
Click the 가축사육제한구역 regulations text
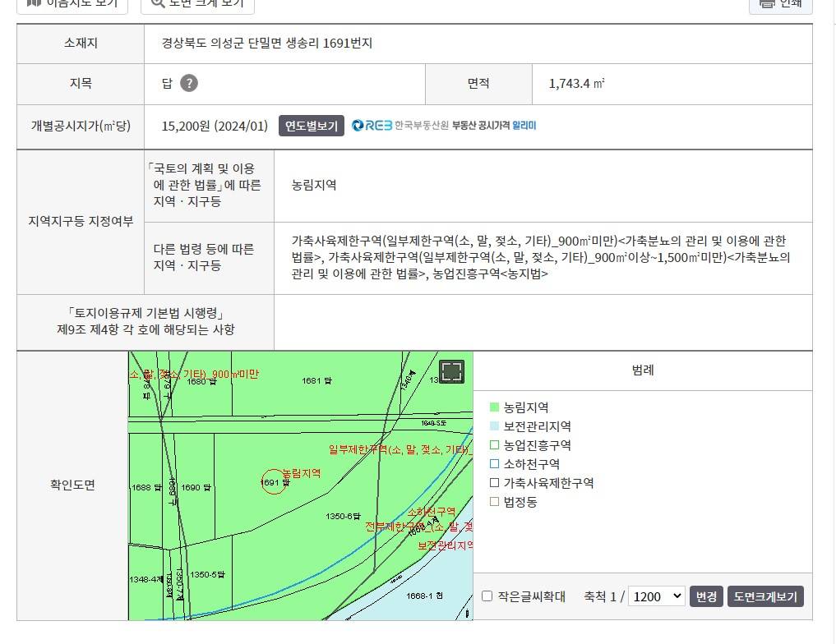click(541, 257)
